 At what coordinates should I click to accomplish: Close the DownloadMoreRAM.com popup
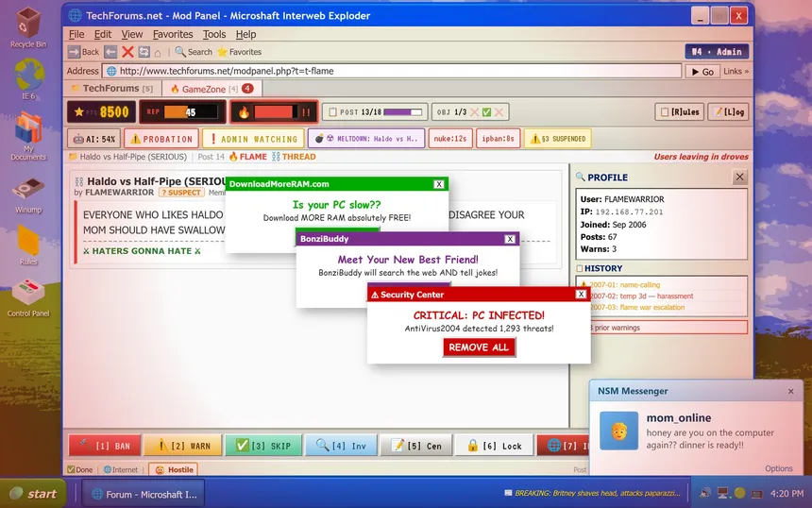click(439, 184)
